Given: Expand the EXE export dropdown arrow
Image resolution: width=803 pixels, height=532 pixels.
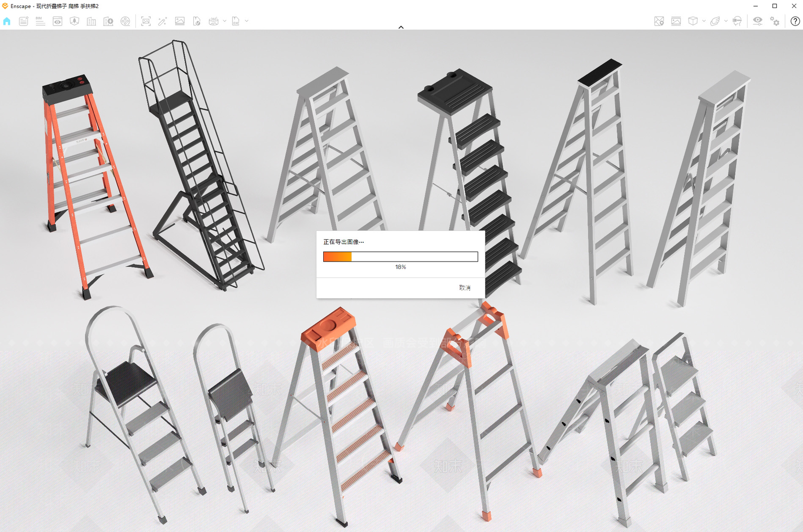Looking at the screenshot, I should [x=246, y=21].
